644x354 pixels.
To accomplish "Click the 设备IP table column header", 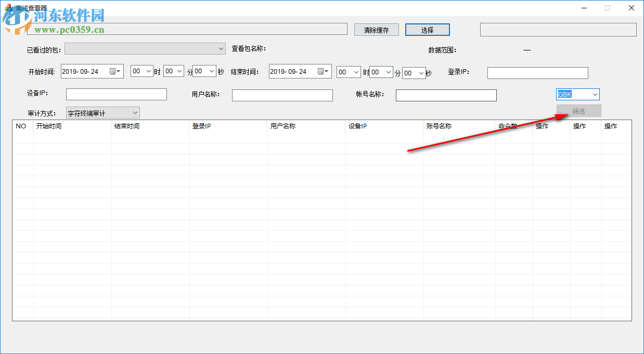I will (x=384, y=126).
